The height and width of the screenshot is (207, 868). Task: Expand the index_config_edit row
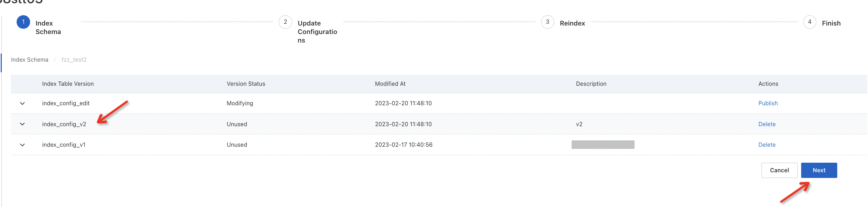22,103
